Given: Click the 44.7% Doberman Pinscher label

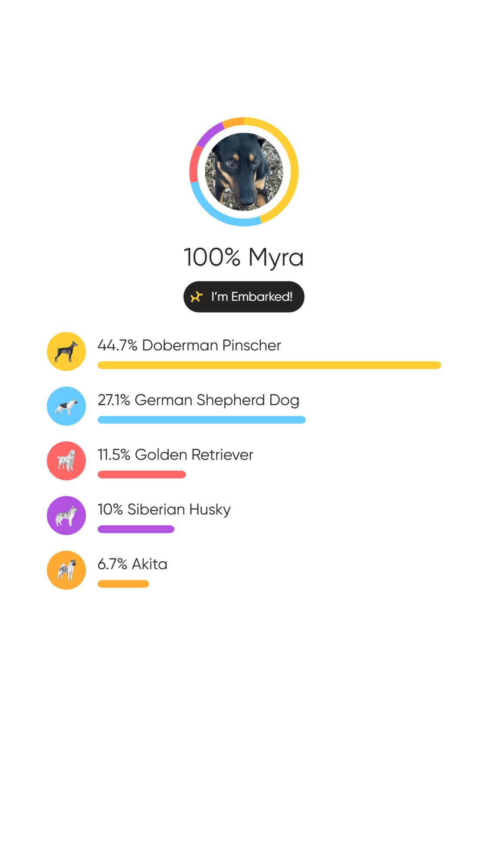Looking at the screenshot, I should click(189, 345).
